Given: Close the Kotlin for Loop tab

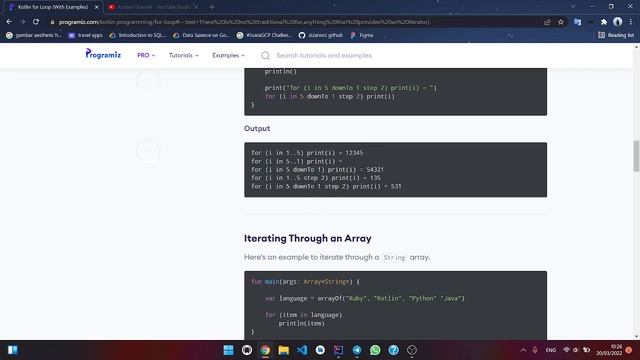Looking at the screenshot, I should (x=97, y=7).
